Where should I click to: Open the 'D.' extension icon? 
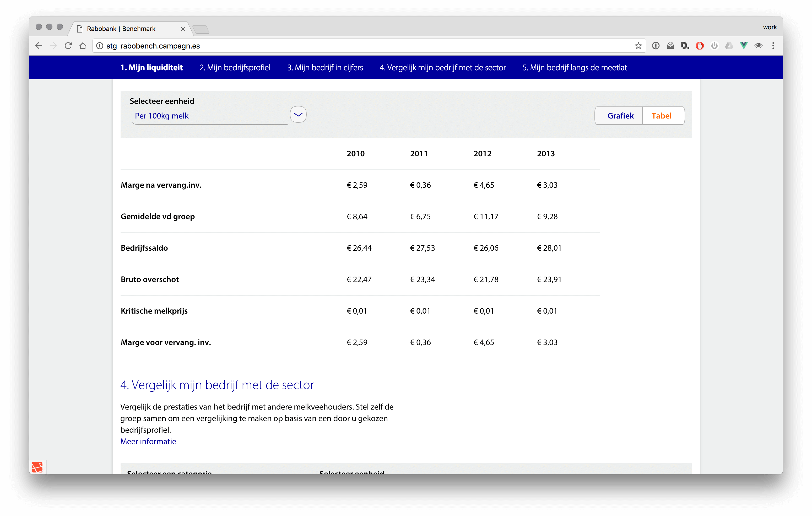[x=685, y=46]
